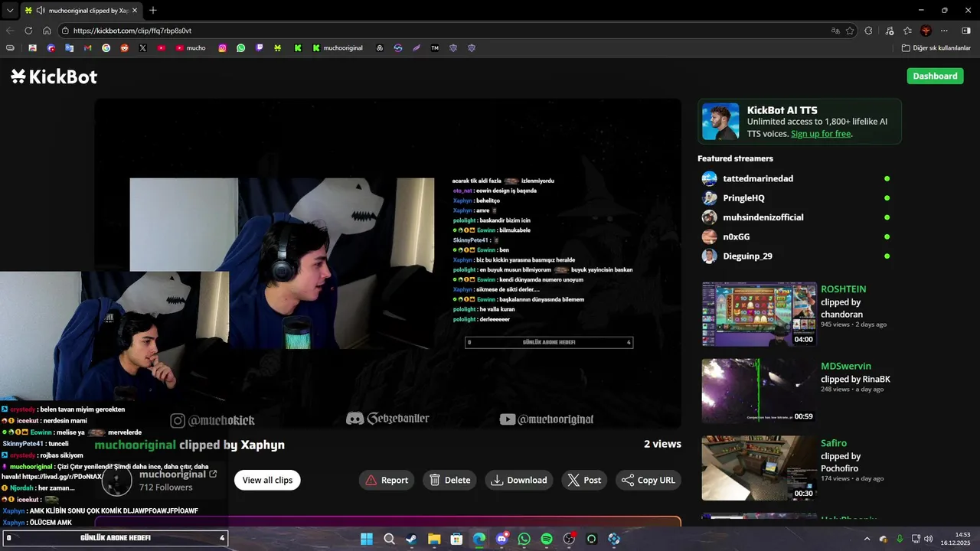Expand 'Diğer sık kullanılanlar' bookmarks folder

point(936,47)
